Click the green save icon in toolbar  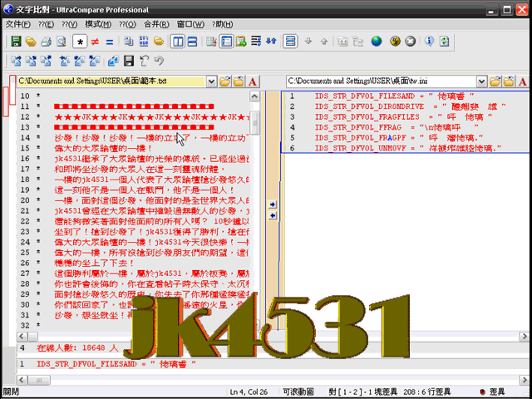pyautogui.click(x=15, y=41)
